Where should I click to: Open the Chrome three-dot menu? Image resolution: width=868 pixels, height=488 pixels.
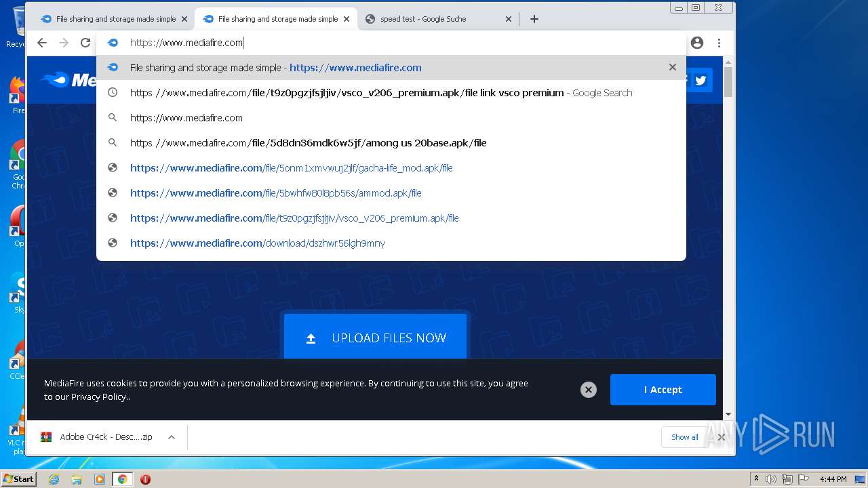[x=719, y=43]
